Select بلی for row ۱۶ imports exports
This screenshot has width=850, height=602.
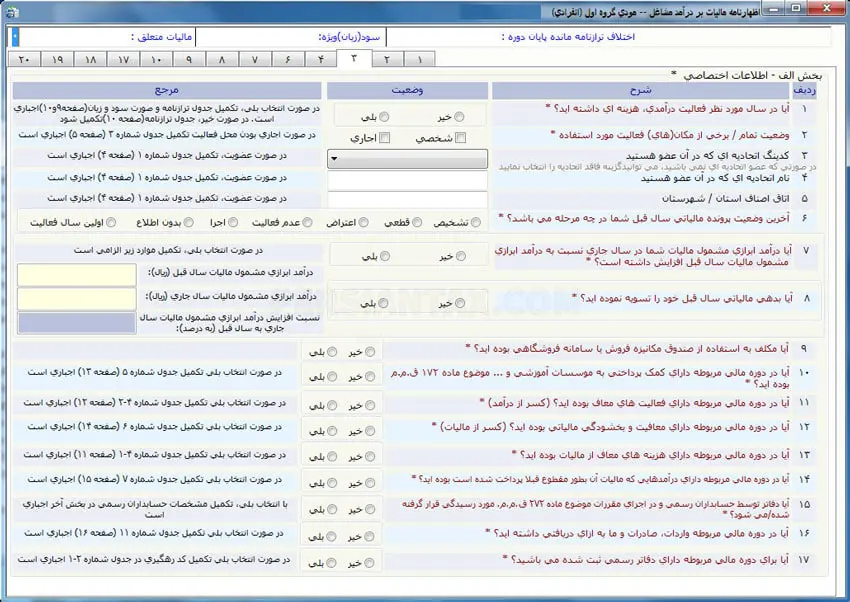[332, 536]
